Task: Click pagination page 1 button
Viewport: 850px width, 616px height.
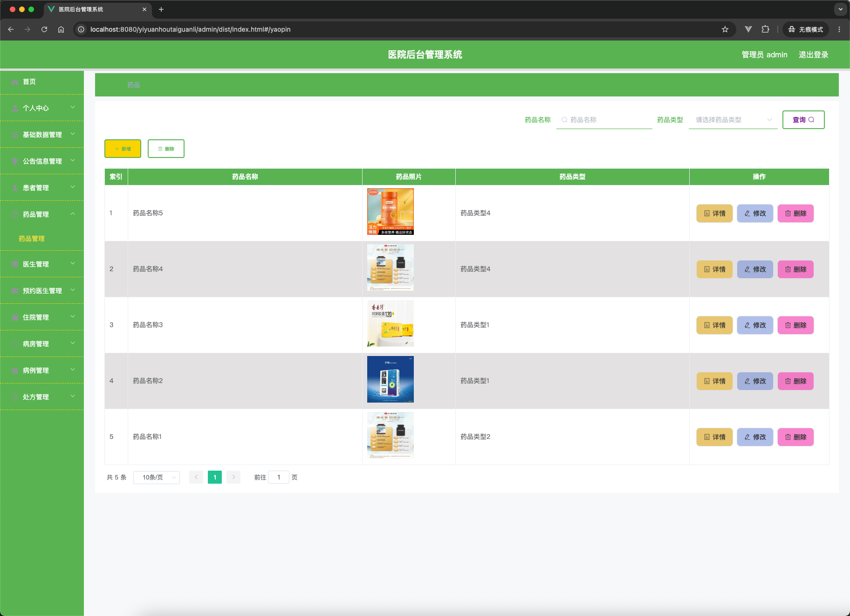Action: pos(215,477)
